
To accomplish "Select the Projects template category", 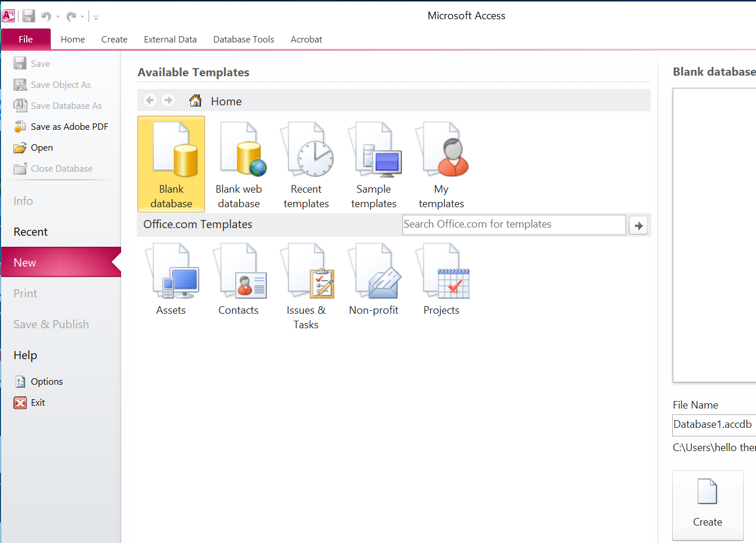I will point(441,279).
